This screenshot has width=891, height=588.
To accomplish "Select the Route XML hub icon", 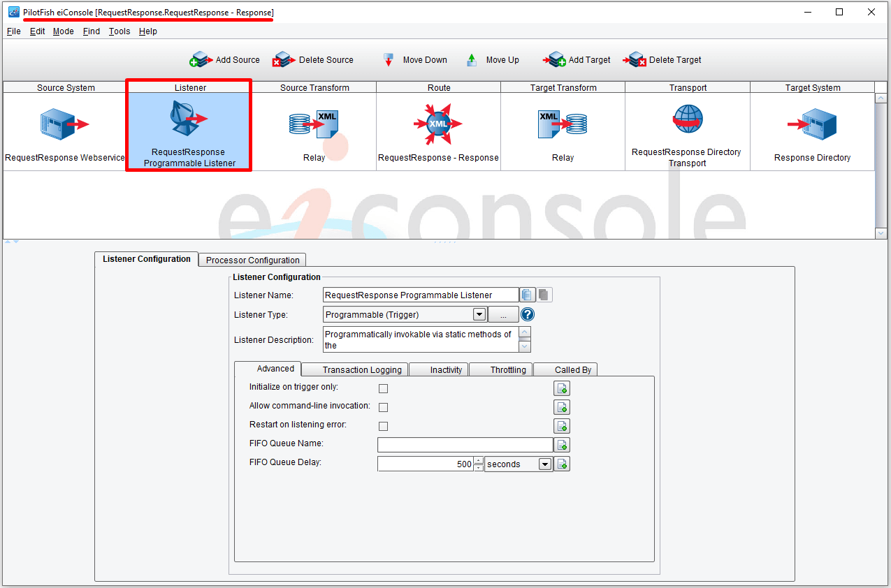I will pos(438,124).
